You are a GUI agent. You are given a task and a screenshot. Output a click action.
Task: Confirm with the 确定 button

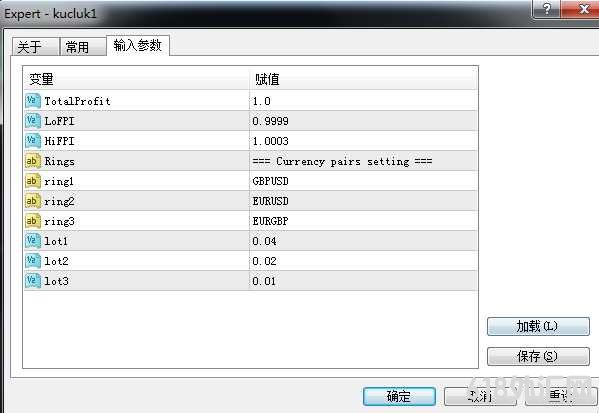click(399, 396)
